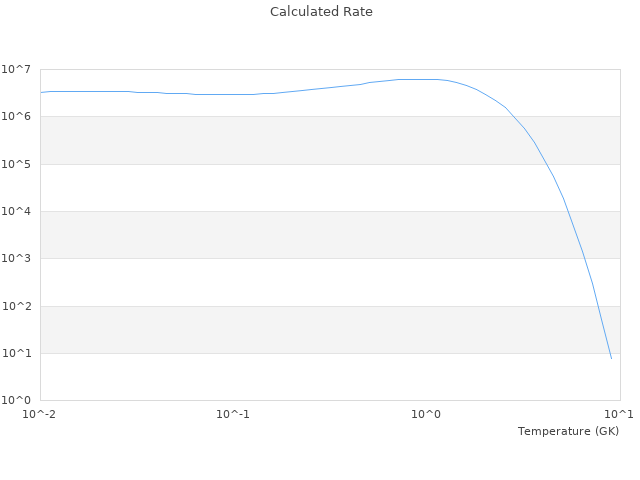Select the "Temperature (GK)" x-axis title
Screen dimensions: 640x480
point(568,431)
